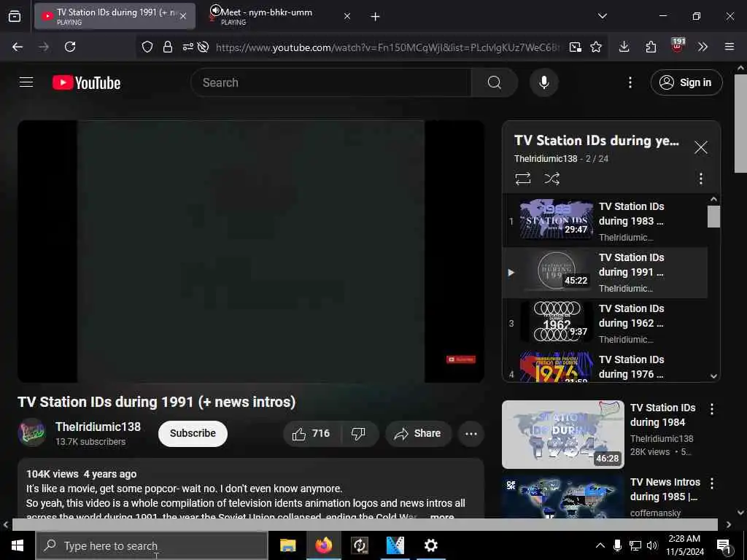The image size is (747, 560).
Task: Select the TV Station IDs 1991 tab
Action: coord(115,16)
